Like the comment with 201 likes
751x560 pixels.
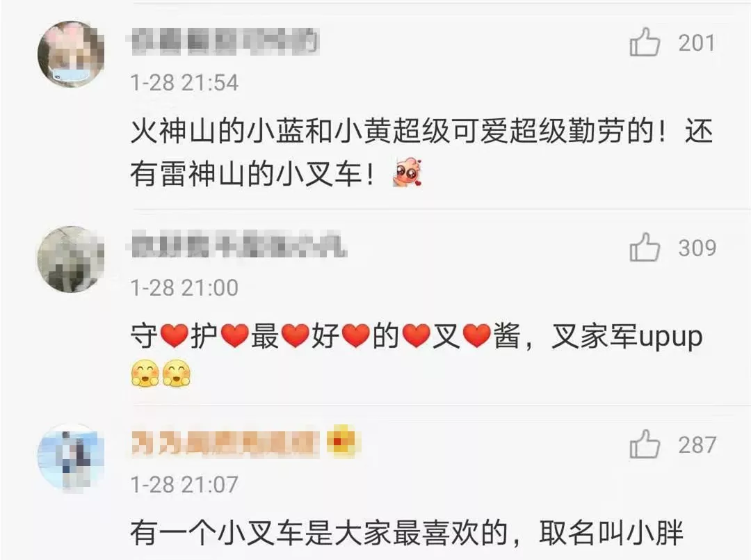coord(644,42)
